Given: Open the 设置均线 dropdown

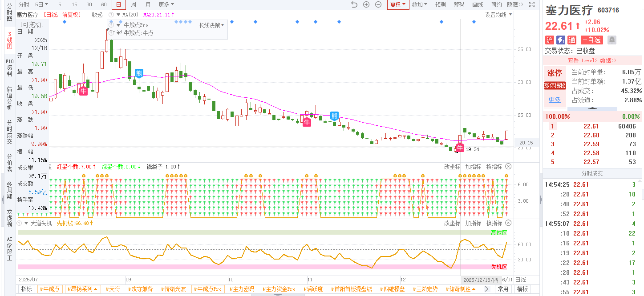Looking at the screenshot, I should tap(498, 15).
